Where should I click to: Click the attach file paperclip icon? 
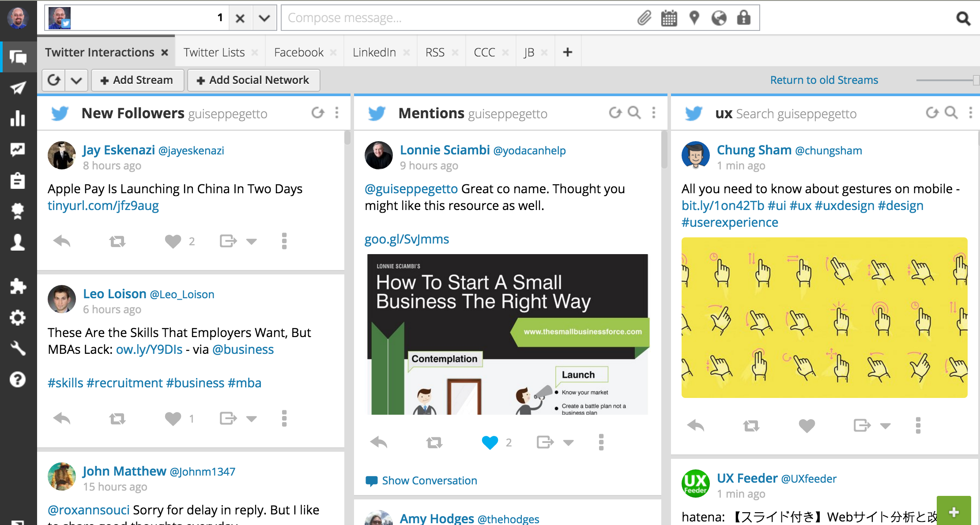645,18
